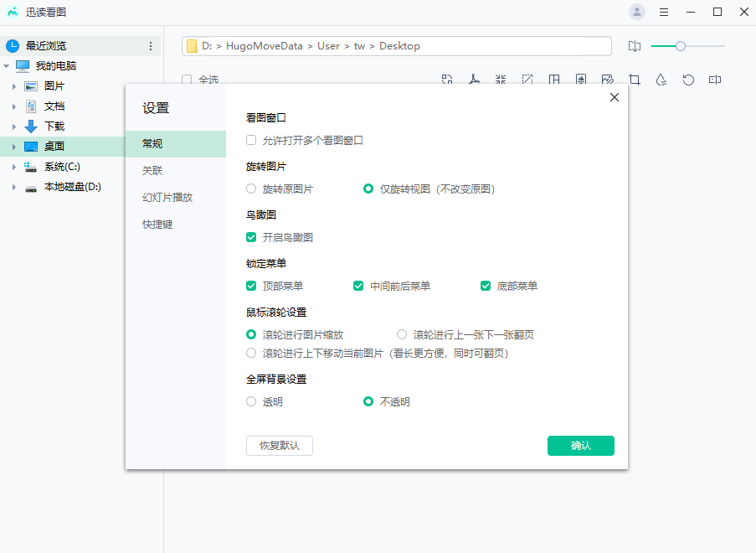
Task: Expand the 下载 tree node
Action: pos(14,127)
